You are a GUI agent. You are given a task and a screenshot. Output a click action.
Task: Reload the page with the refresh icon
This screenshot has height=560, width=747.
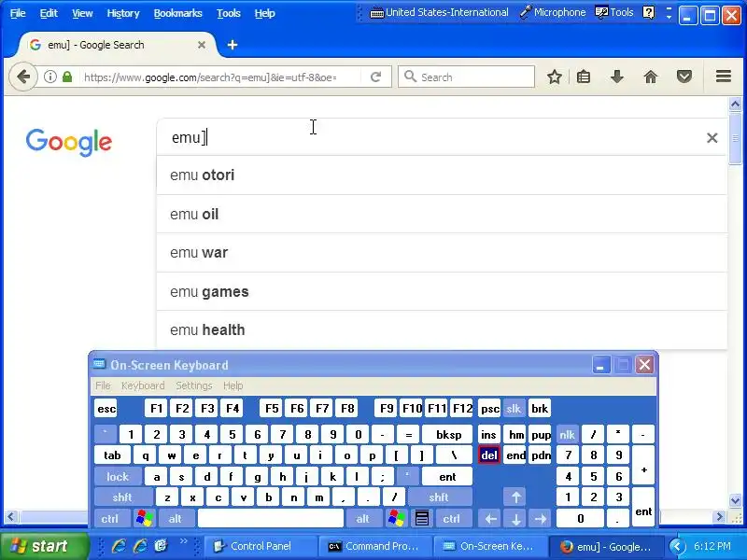click(x=376, y=77)
